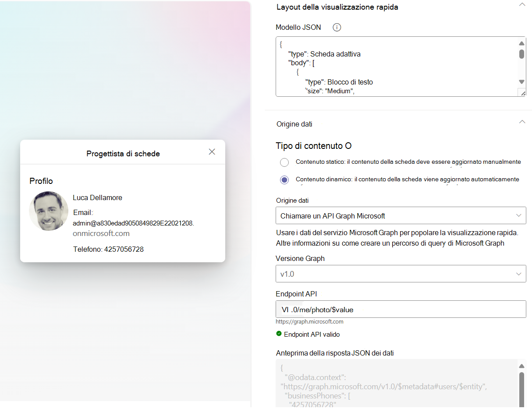Select Contenuto dinamico radio option
The height and width of the screenshot is (412, 532).
(x=284, y=180)
